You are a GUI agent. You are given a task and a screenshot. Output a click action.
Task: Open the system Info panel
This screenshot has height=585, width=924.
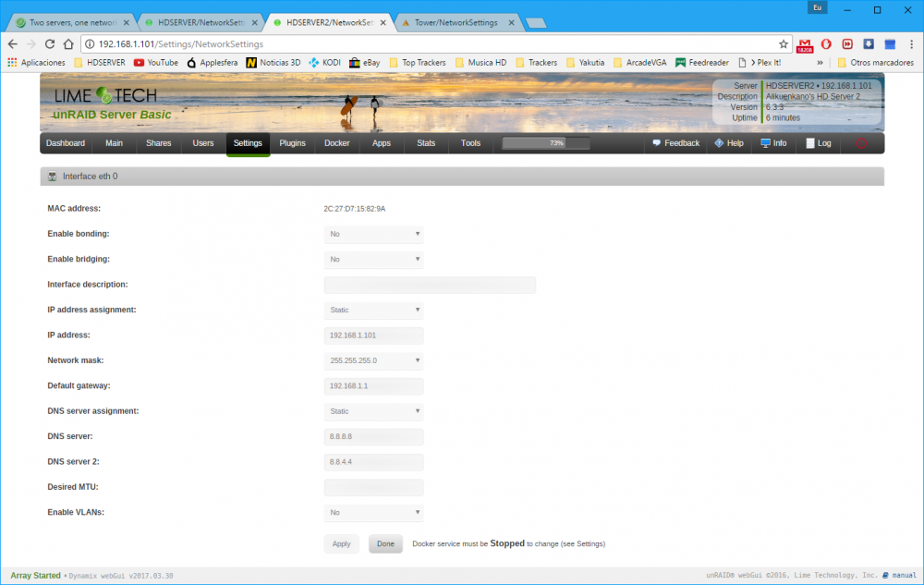[x=773, y=143]
